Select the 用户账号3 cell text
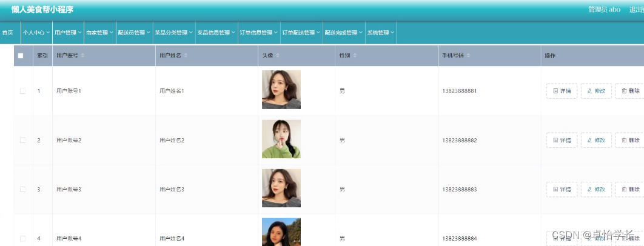The width and height of the screenshot is (644, 246). [x=69, y=189]
